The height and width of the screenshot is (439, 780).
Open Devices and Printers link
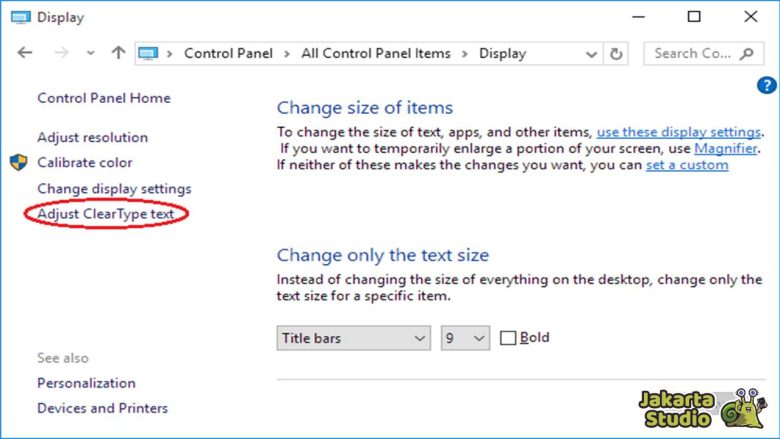point(102,408)
